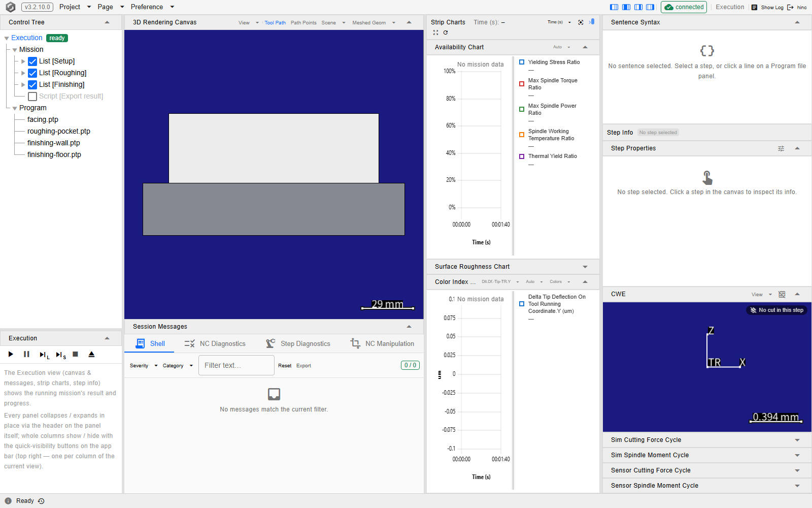Click the eject icon in Execution panel

(x=91, y=355)
